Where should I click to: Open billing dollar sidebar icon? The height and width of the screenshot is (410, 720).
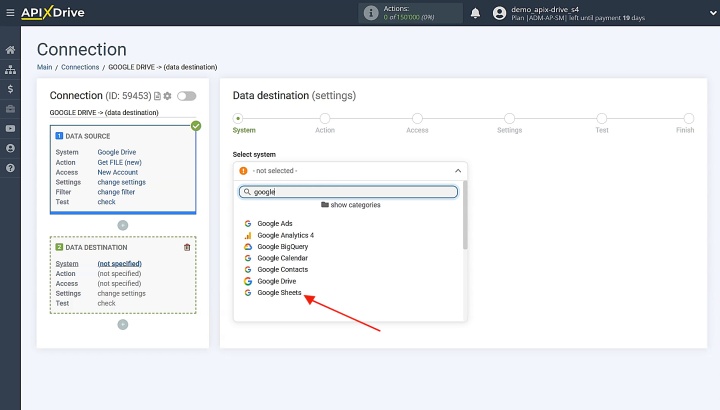pos(10,89)
